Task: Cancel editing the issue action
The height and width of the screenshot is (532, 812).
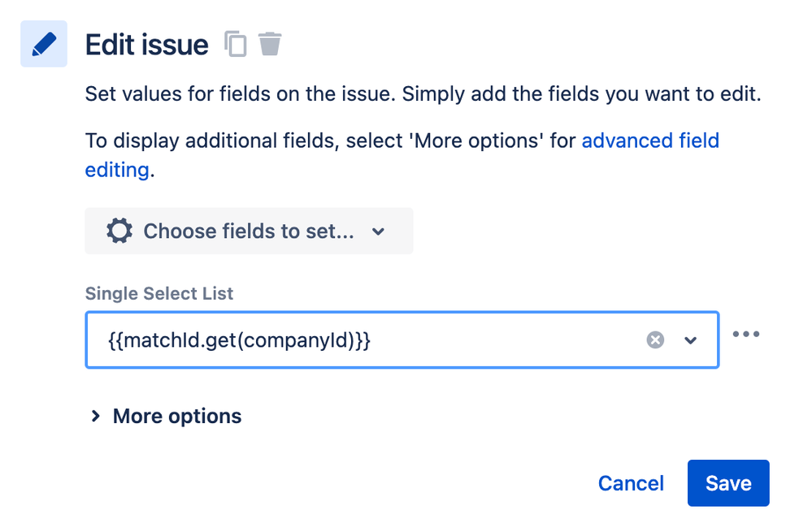Action: [631, 483]
